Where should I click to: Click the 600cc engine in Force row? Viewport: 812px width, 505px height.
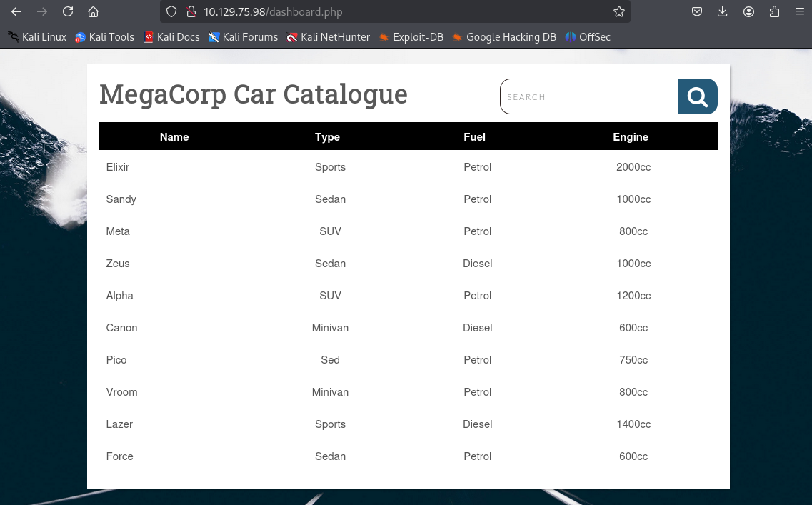tap(633, 456)
